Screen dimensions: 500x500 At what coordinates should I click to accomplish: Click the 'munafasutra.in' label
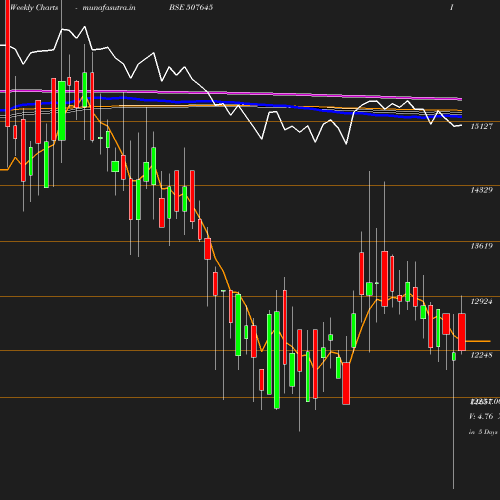pyautogui.click(x=109, y=8)
